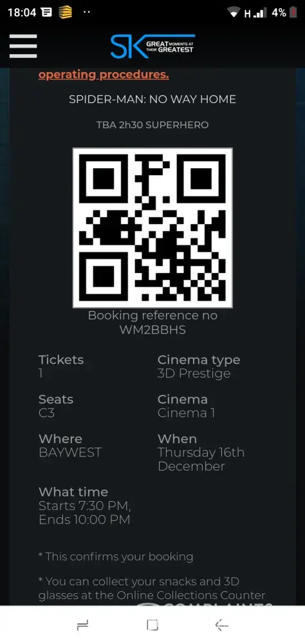Image resolution: width=305 pixels, height=644 pixels.
Task: Tap the yellow stacked notification icon
Action: (x=65, y=13)
